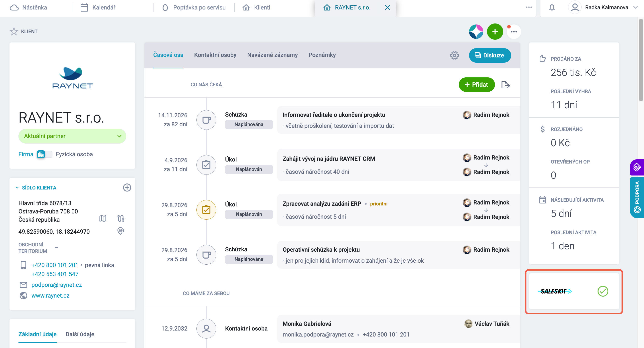The image size is (644, 348).
Task: Open the meeting icon for 14.11.2026 entry
Action: pos(206,120)
